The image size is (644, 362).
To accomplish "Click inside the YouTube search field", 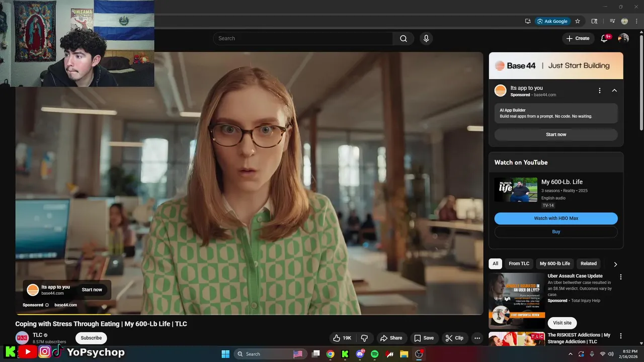I will tap(303, 39).
